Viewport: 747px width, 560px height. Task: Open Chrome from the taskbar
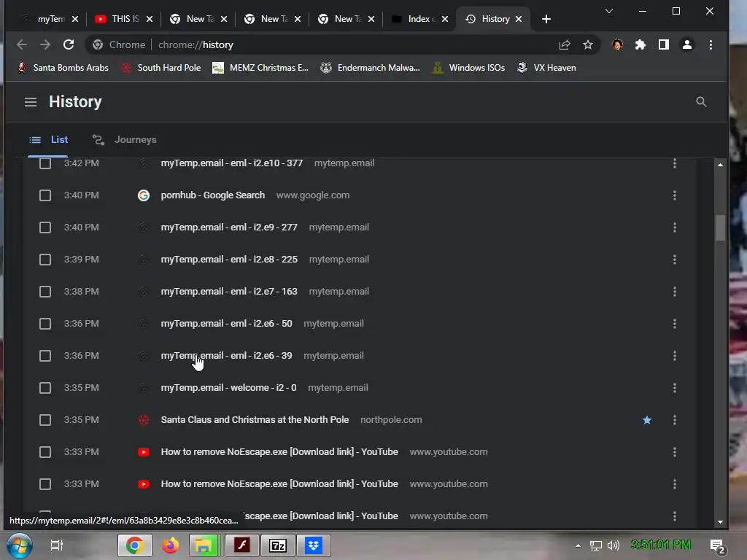pyautogui.click(x=135, y=545)
